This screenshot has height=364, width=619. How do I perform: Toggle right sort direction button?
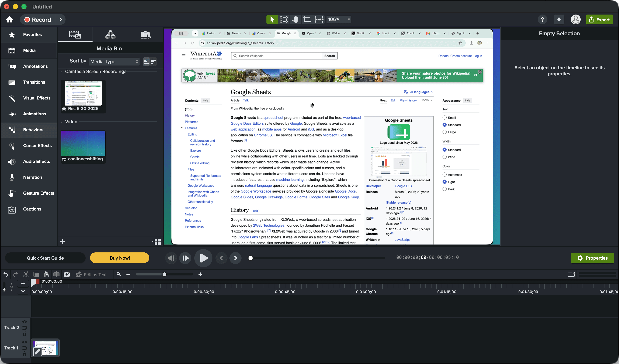click(x=153, y=62)
